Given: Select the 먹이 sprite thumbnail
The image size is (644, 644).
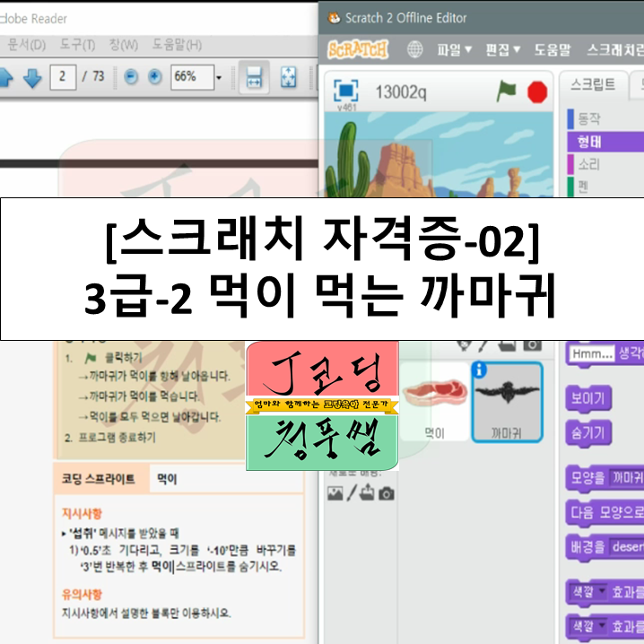Looking at the screenshot, I should pyautogui.click(x=434, y=402).
